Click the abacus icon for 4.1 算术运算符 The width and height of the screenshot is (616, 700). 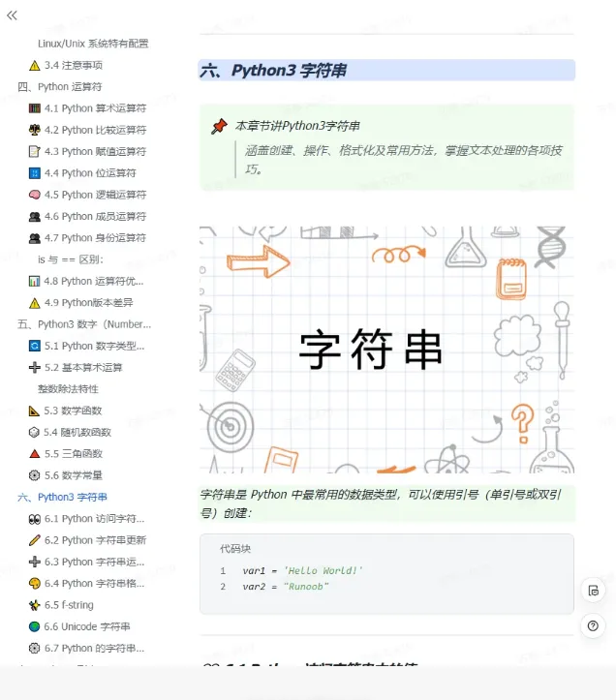(x=35, y=108)
